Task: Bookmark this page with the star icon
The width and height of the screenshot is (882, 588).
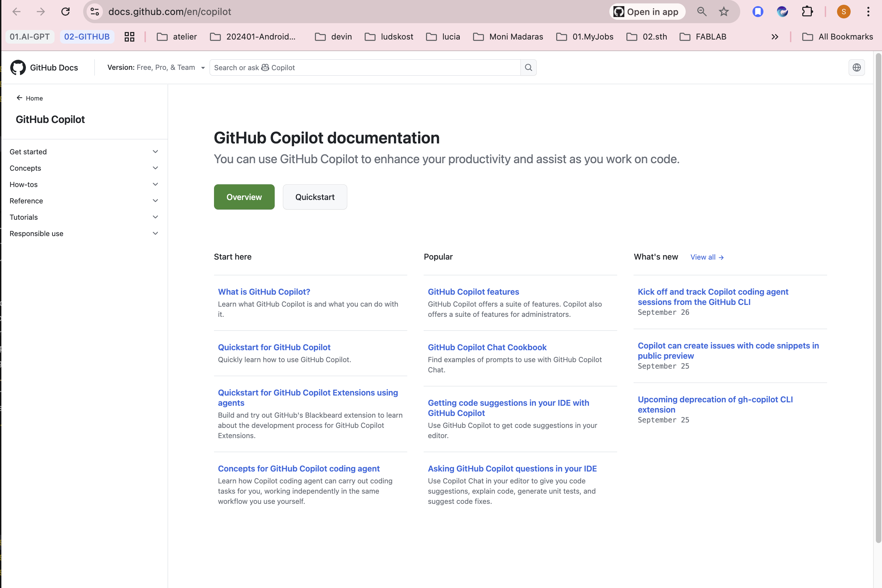Action: point(724,12)
